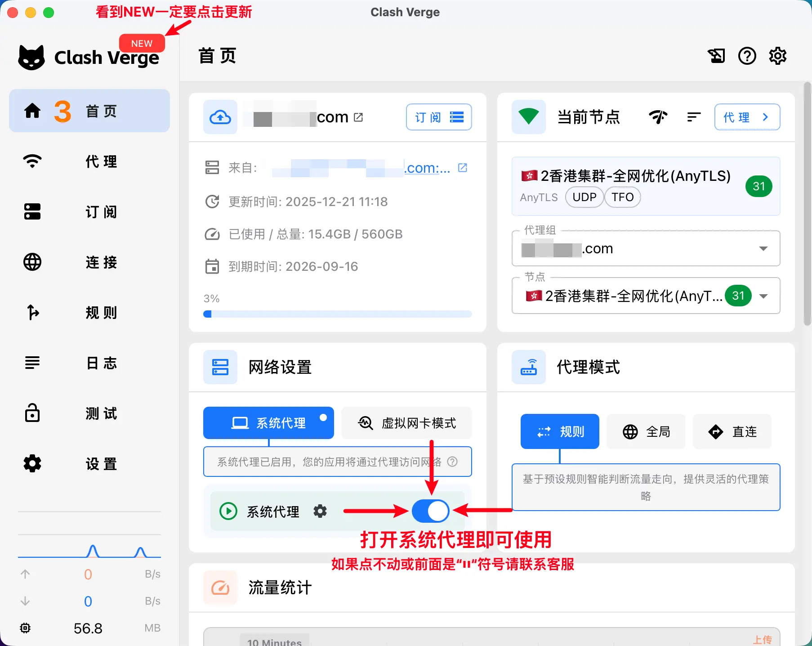This screenshot has height=646, width=812.
Task: Toggle the 系统代理 switch
Action: 430,511
